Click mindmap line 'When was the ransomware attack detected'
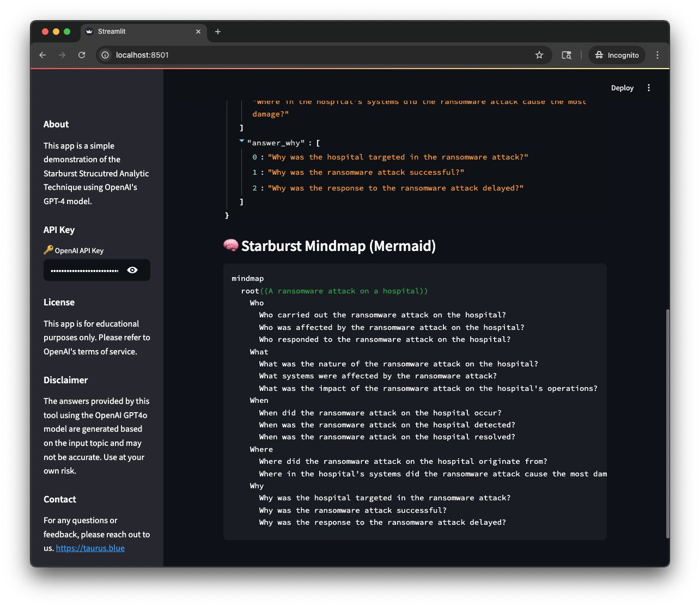This screenshot has height=607, width=700. [387, 425]
